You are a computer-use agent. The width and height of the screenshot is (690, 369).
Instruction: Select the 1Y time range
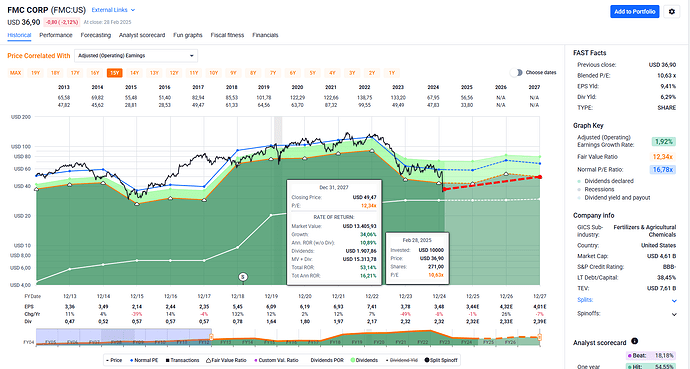tap(392, 73)
